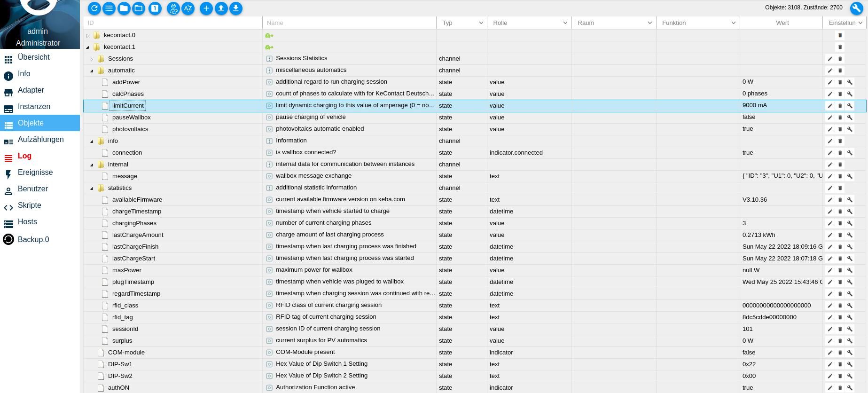Edit the rfid_tag state

830,317
